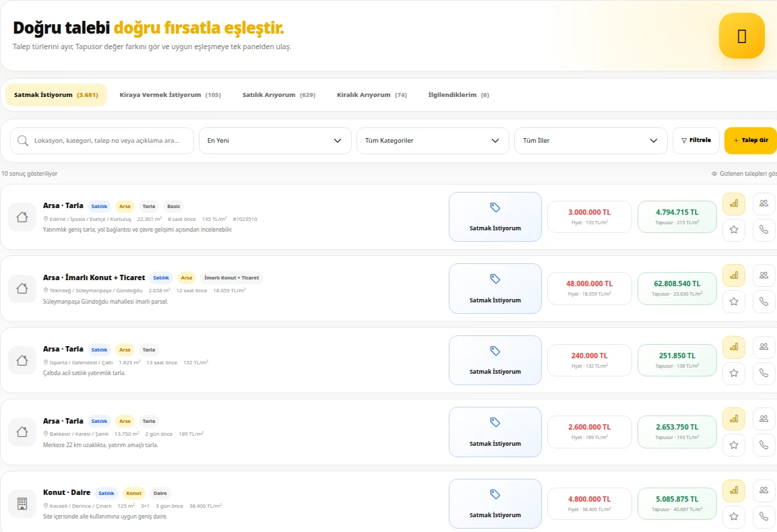Click Satmak İstiyorum card for Tekirdağ listing
777x532 pixels.
pos(495,289)
